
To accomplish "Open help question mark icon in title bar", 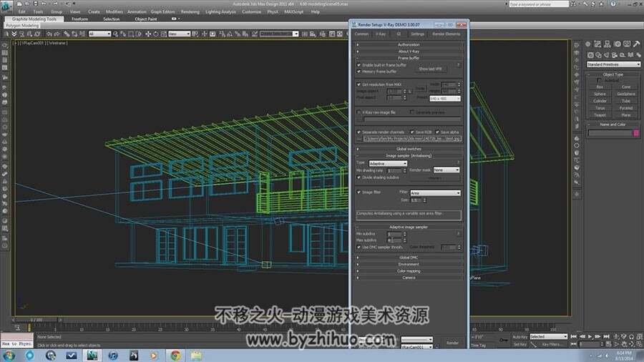I will [x=613, y=4].
